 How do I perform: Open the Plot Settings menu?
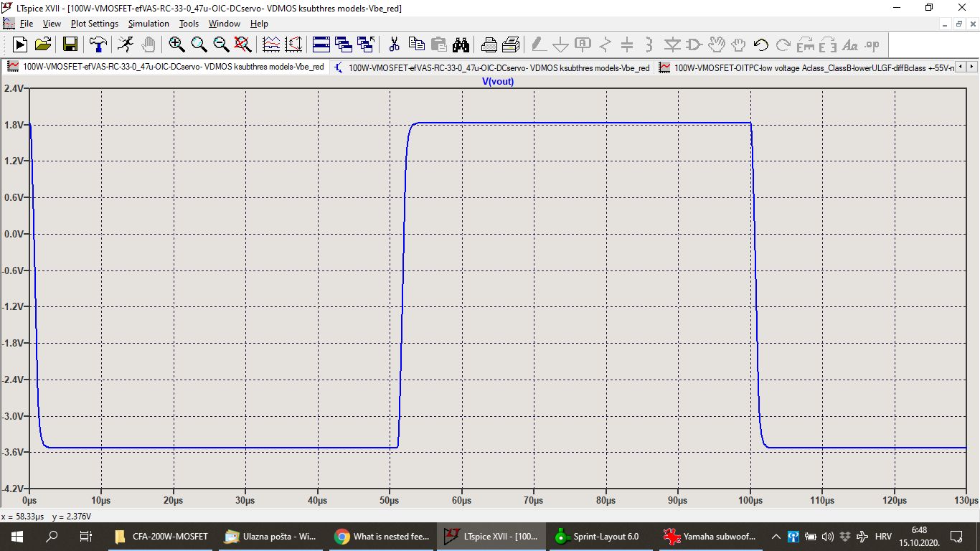[95, 24]
